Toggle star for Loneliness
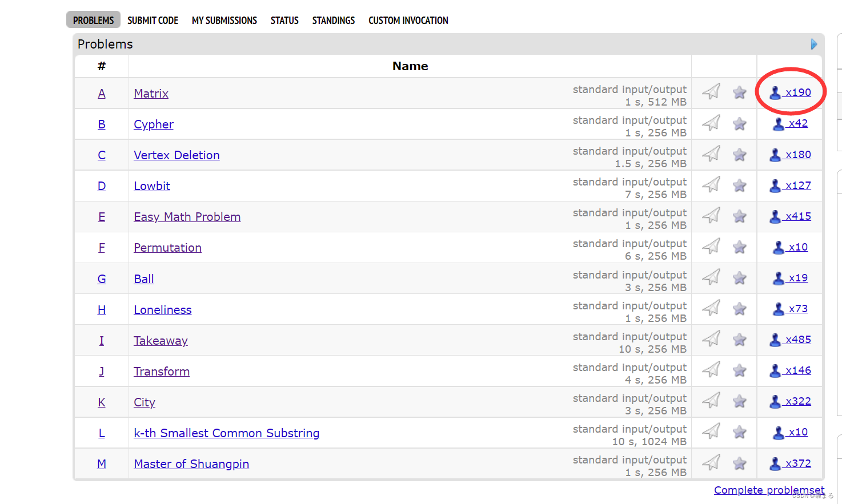 [x=740, y=309]
